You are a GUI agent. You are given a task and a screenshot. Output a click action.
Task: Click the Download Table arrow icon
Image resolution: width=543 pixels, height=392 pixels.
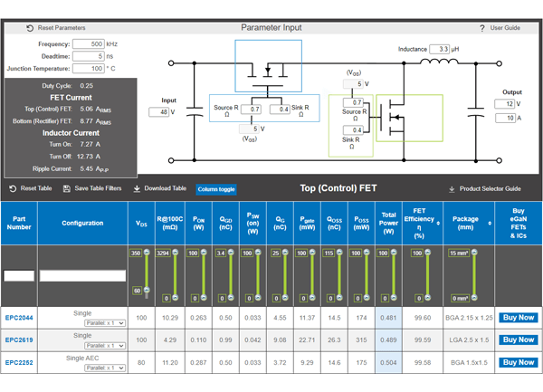136,188
